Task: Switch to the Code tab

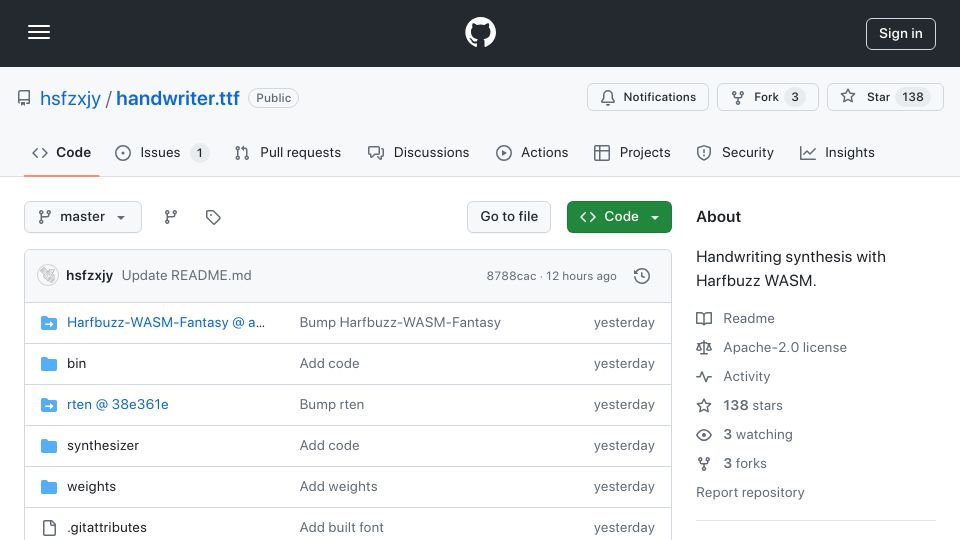Action: click(62, 152)
